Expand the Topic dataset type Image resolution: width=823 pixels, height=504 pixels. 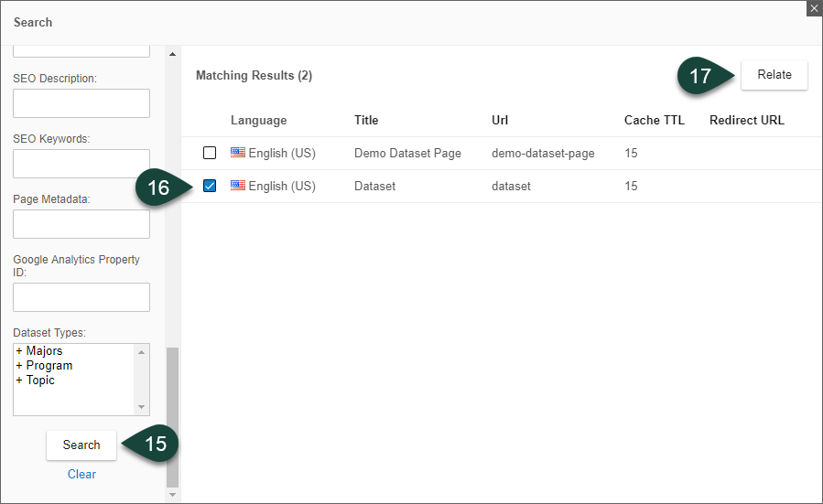19,381
